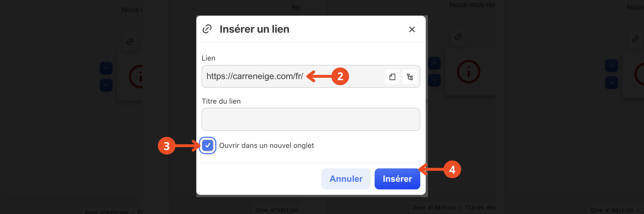Click the red info icon in leftmost card
644x214 pixels.
pyautogui.click(x=136, y=76)
